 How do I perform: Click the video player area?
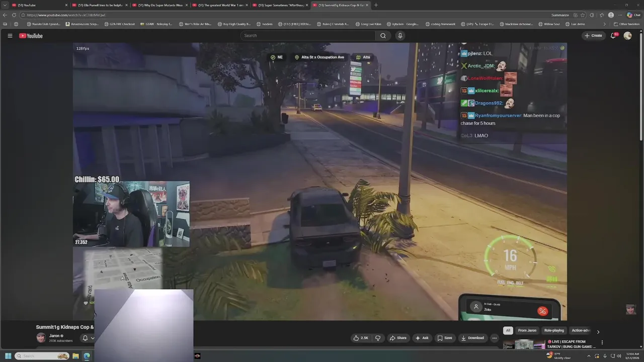pos(320,182)
